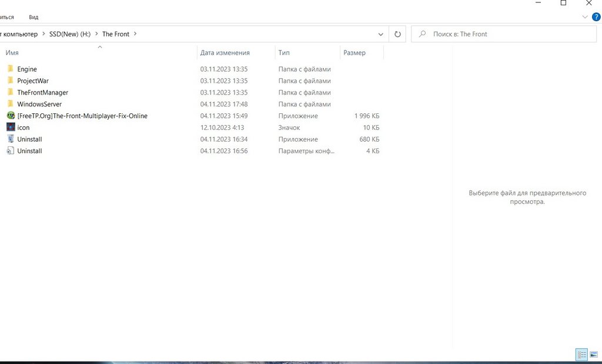
Task: Click The Front breadcrumb segment
Action: pos(116,33)
